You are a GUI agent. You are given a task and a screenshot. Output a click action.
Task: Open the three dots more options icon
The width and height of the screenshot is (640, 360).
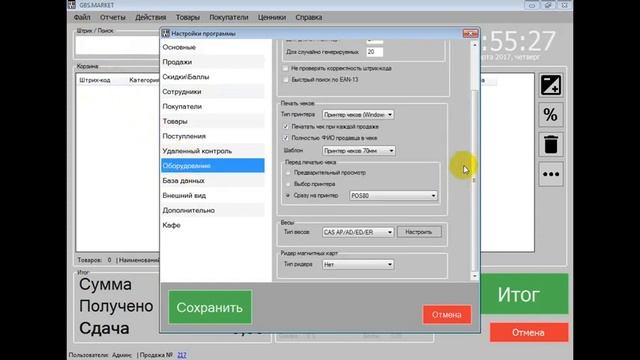pyautogui.click(x=551, y=174)
